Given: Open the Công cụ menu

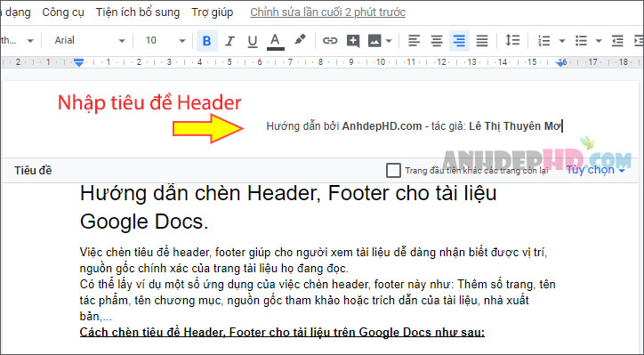Looking at the screenshot, I should click(63, 12).
